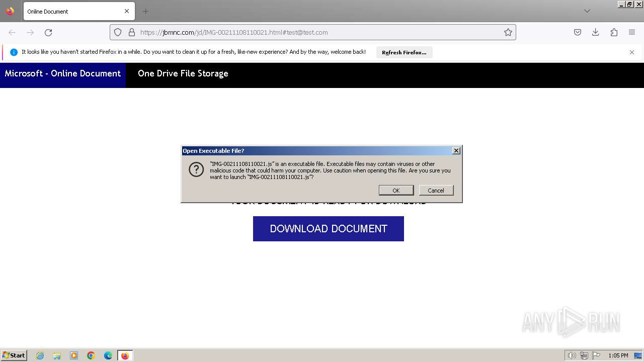Click the Refresh Firefox button
Image resolution: width=644 pixels, height=362 pixels.
pyautogui.click(x=404, y=52)
